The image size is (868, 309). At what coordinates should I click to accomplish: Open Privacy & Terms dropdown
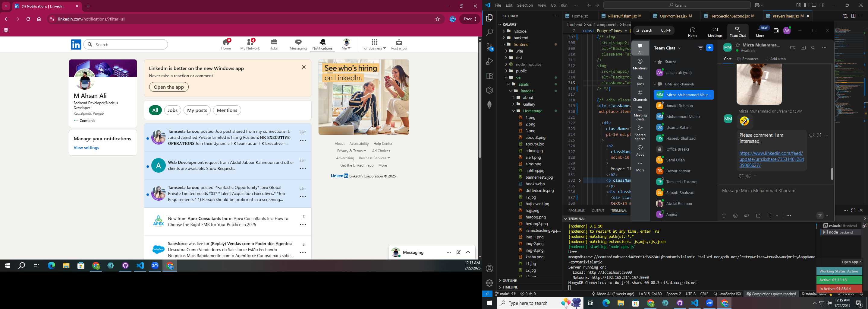tap(351, 151)
